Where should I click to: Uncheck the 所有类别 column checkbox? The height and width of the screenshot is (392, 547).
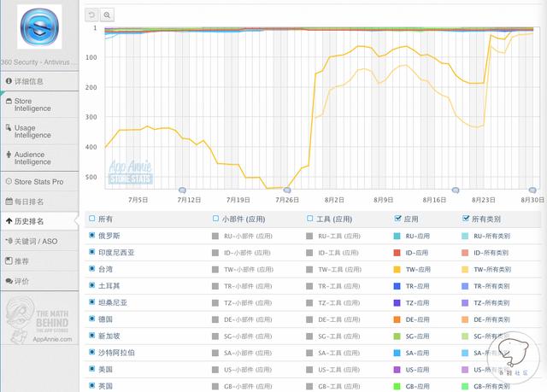coord(466,219)
